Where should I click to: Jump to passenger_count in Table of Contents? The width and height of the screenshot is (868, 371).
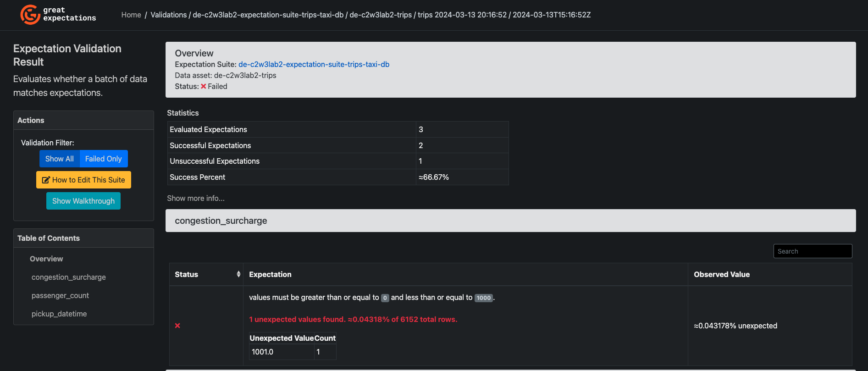pyautogui.click(x=60, y=295)
